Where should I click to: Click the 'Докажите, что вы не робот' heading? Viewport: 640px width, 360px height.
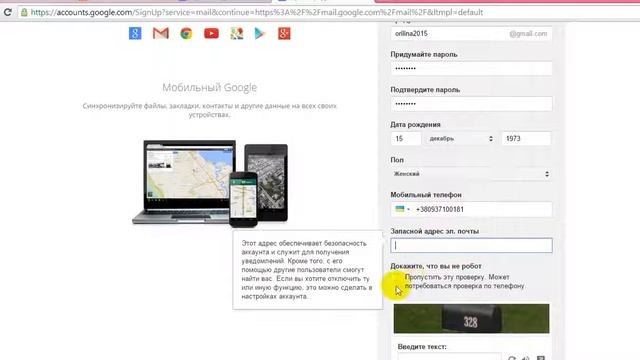tap(436, 266)
